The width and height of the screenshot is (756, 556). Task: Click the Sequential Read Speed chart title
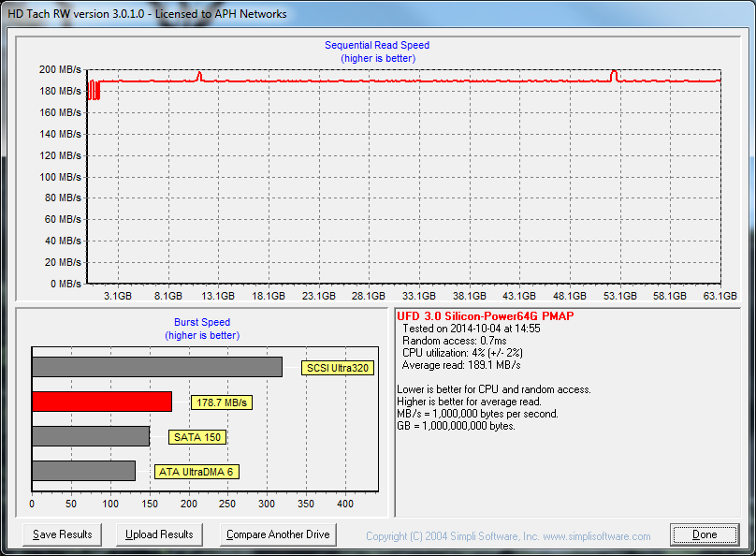click(x=377, y=45)
